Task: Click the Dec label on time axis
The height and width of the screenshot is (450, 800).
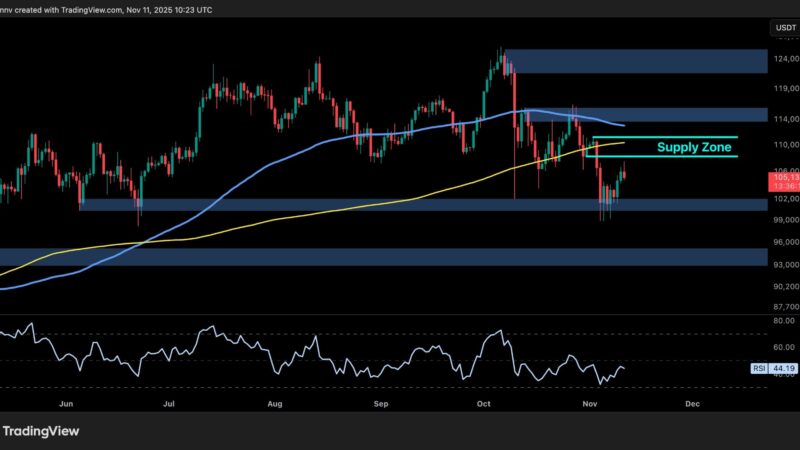Action: pos(692,404)
